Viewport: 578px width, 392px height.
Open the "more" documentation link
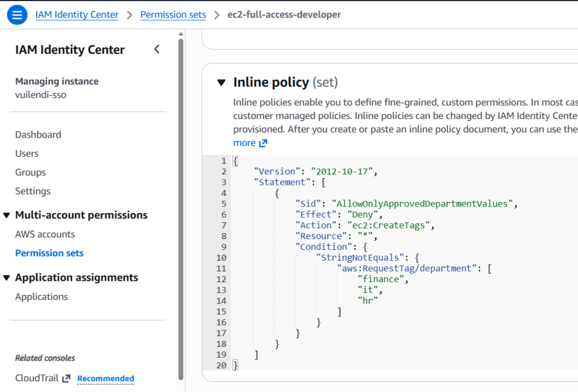[x=244, y=143]
